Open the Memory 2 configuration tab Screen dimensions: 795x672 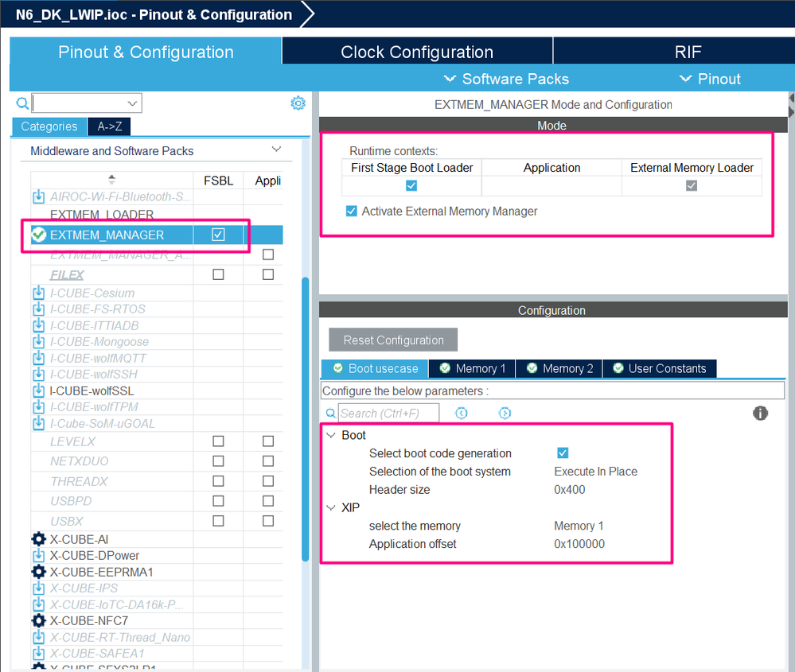point(559,368)
